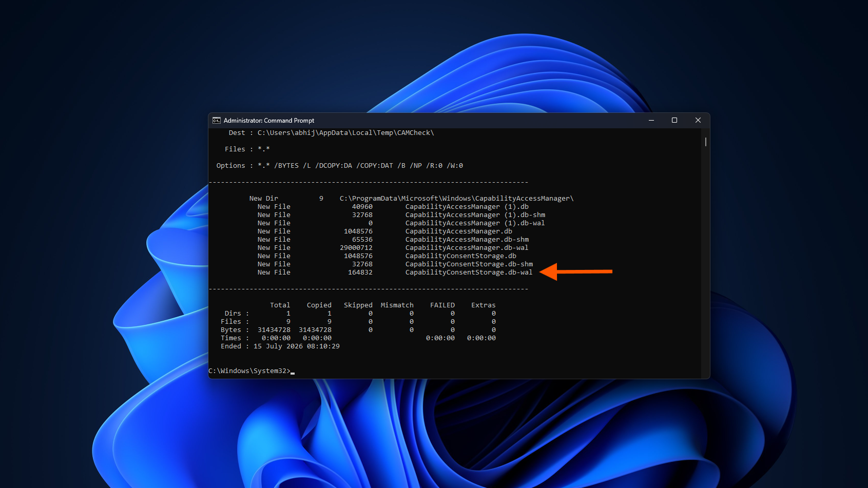Click the 'Skipped' column header
868x488 pixels.
click(x=358, y=305)
